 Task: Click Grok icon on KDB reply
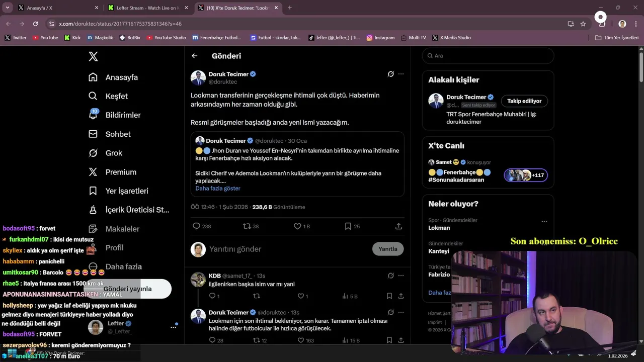click(390, 276)
